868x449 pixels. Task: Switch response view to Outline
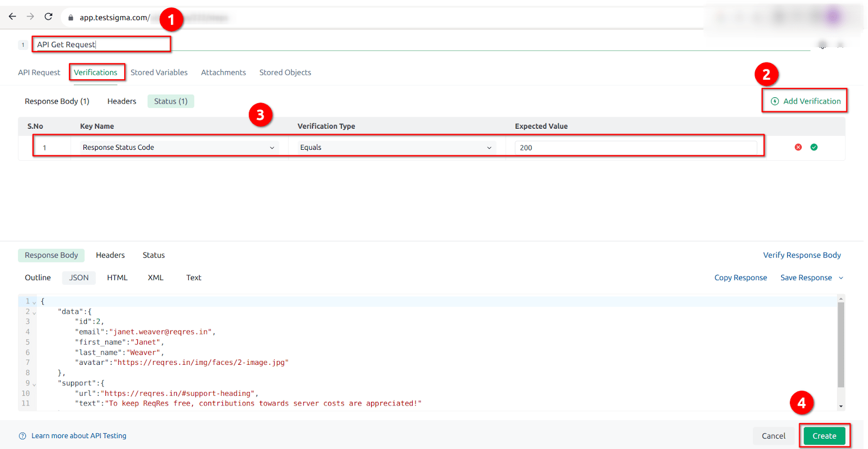pos(38,277)
